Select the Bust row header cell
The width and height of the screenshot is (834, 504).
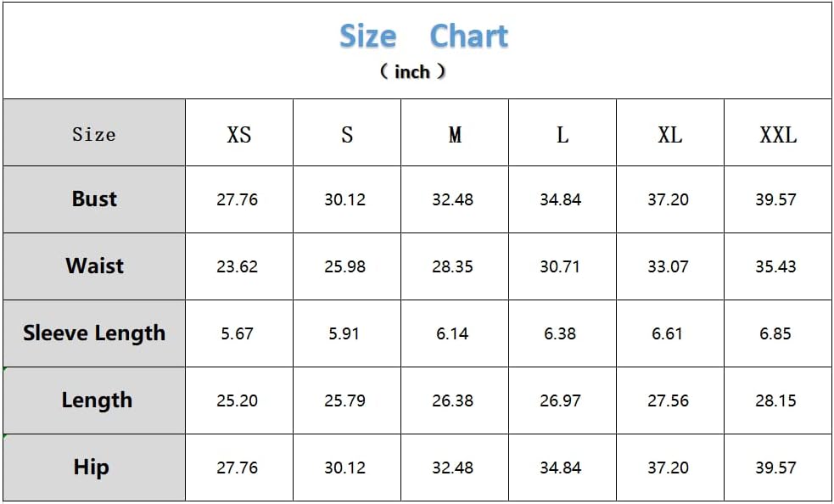coord(94,199)
